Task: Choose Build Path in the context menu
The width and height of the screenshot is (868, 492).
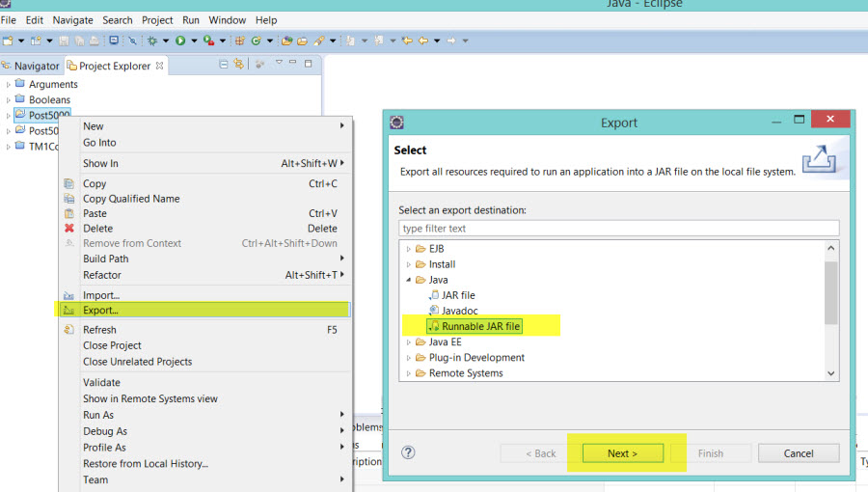Action: point(204,259)
